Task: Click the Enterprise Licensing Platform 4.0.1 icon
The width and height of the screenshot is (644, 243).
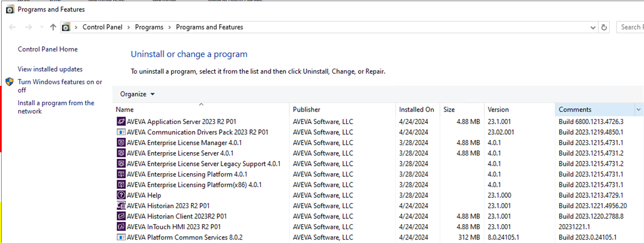Action: tap(121, 174)
